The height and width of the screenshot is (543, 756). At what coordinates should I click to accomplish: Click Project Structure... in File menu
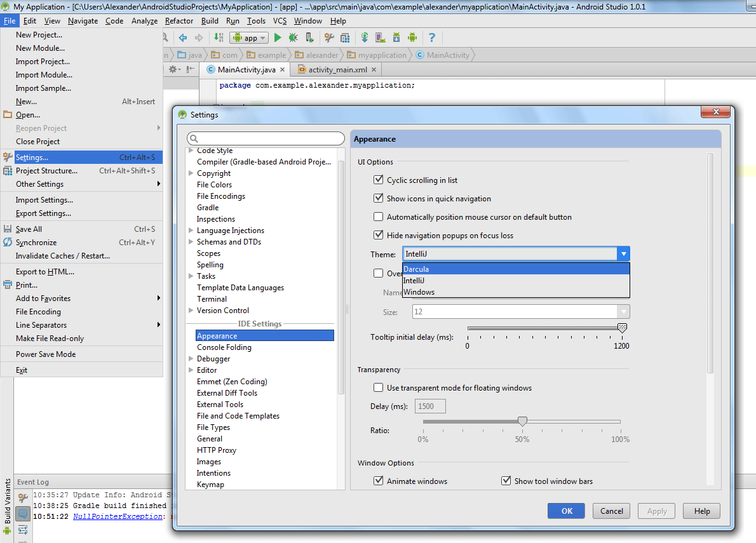click(82, 171)
